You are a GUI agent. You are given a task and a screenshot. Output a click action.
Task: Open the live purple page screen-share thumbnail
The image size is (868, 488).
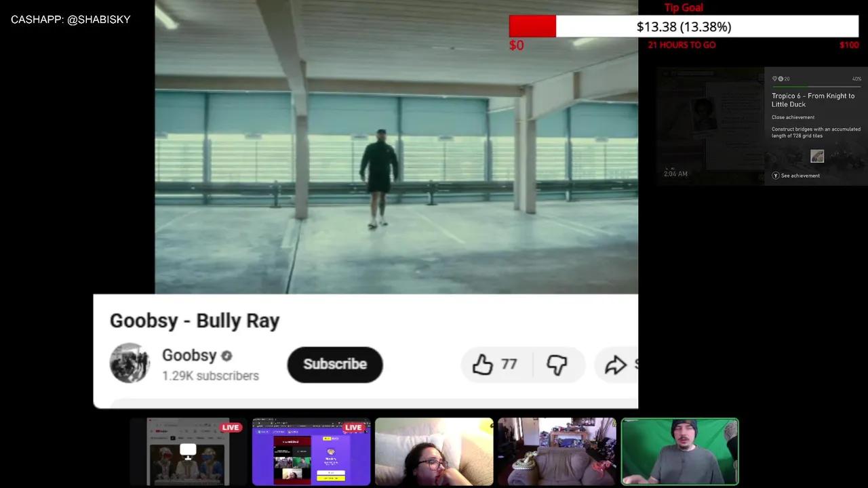pyautogui.click(x=311, y=452)
